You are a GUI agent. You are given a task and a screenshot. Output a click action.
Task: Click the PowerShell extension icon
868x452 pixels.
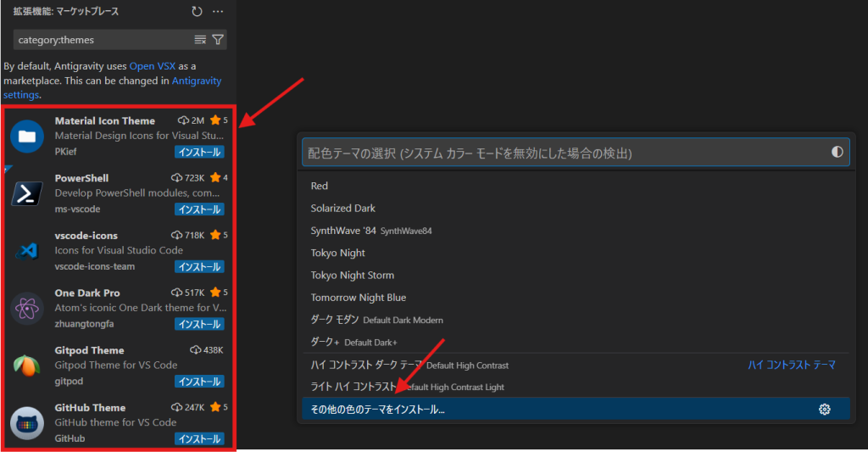click(27, 193)
